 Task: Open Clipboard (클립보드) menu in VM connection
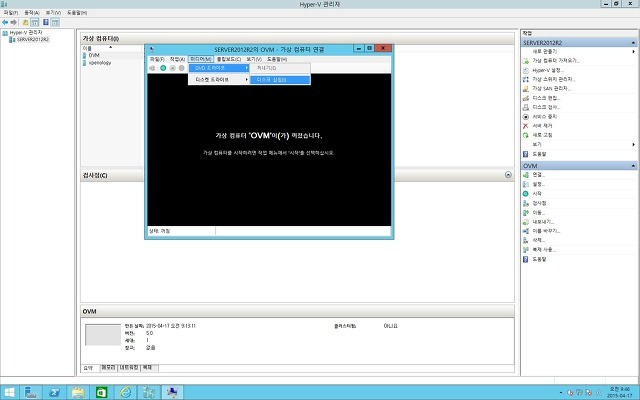click(x=229, y=59)
